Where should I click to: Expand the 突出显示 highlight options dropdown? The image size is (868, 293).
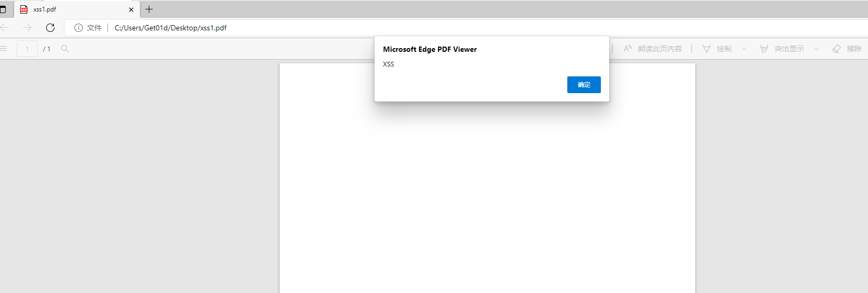pyautogui.click(x=817, y=49)
